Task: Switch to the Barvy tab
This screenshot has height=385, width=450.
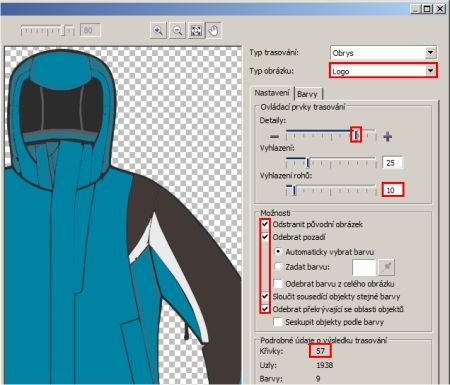Action: [x=307, y=94]
